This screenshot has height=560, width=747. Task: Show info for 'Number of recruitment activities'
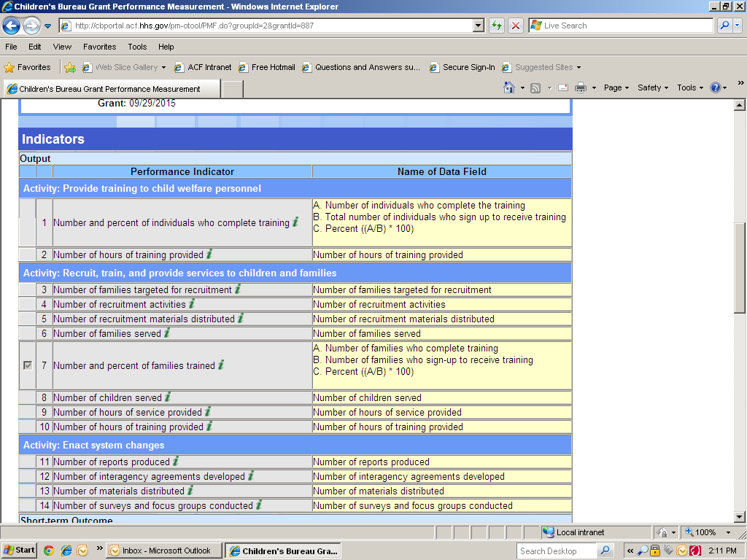coord(192,304)
